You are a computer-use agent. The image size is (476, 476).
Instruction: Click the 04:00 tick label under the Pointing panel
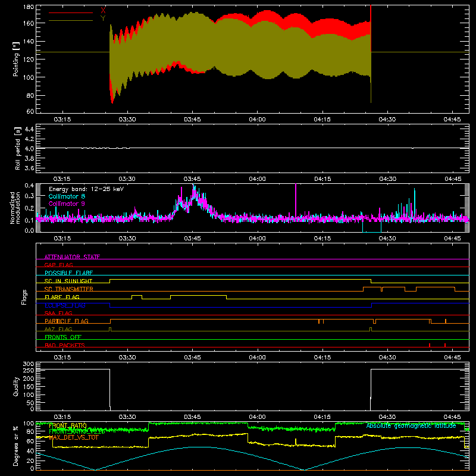257,120
